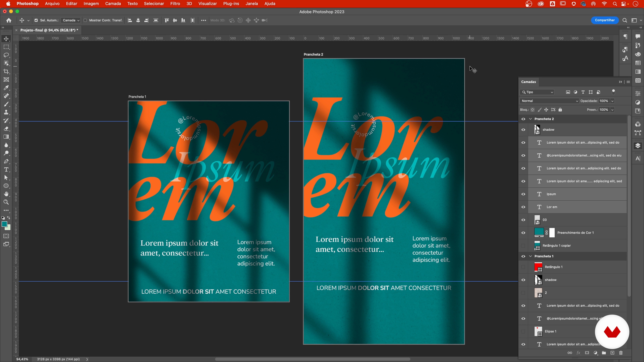The width and height of the screenshot is (644, 362).
Task: Open the Arquivo menu
Action: 52,4
